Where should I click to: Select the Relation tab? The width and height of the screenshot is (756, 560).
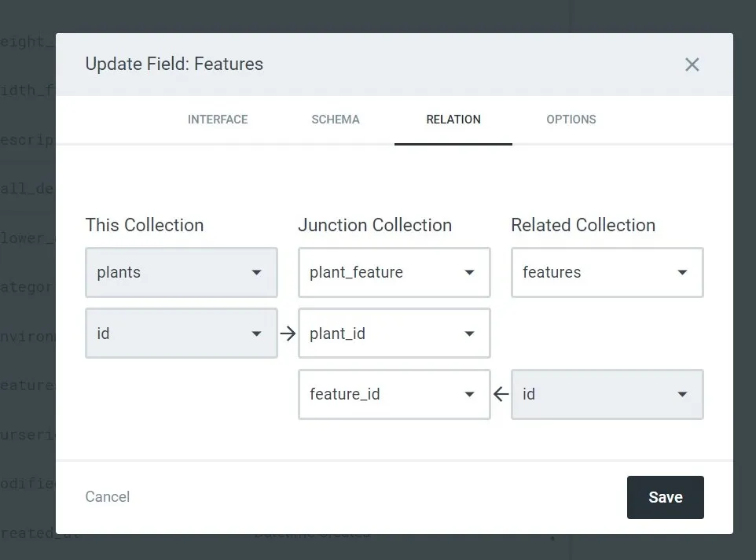coord(453,120)
